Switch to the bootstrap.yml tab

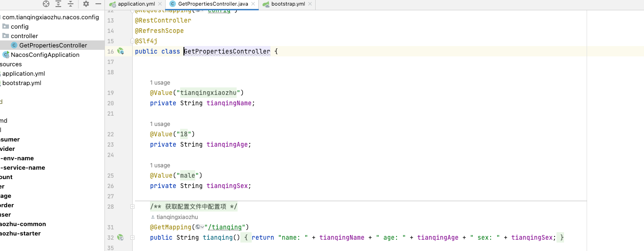[288, 4]
